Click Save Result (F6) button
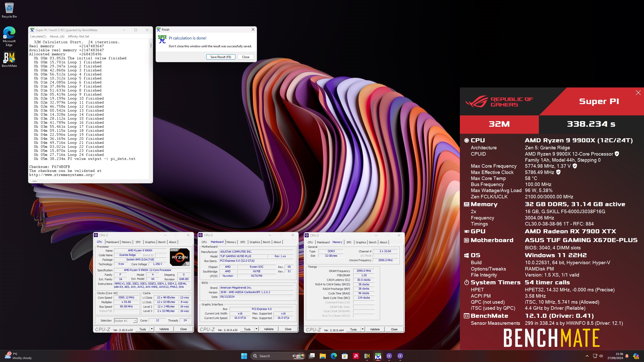This screenshot has width=644, height=362. (221, 57)
